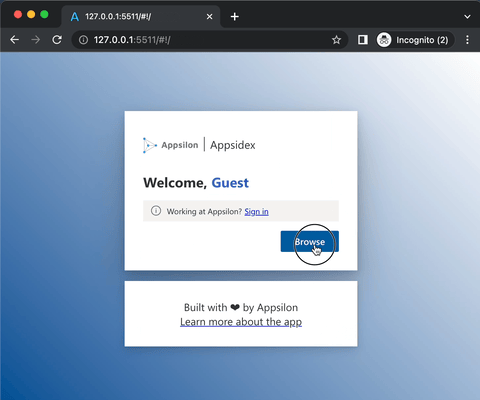The image size is (480, 400).
Task: Open a new tab with plus button
Action: coord(235,17)
